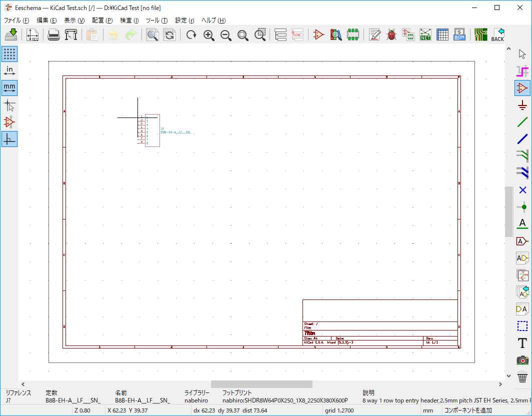Place bus to bus entry

click(522, 173)
